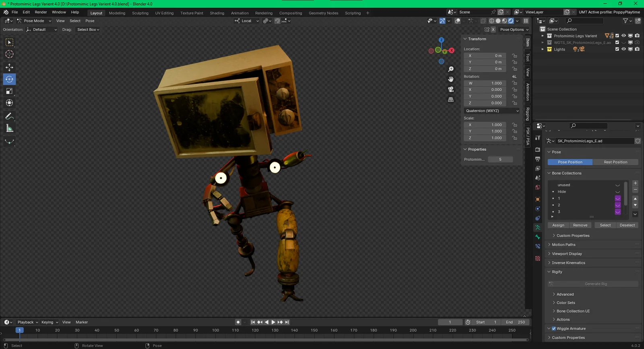Select the combined Transform tool
This screenshot has width=644, height=349.
(x=9, y=103)
